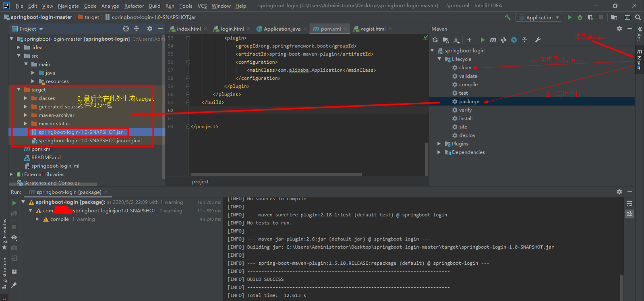Open Maven panel gear options

(x=619, y=29)
